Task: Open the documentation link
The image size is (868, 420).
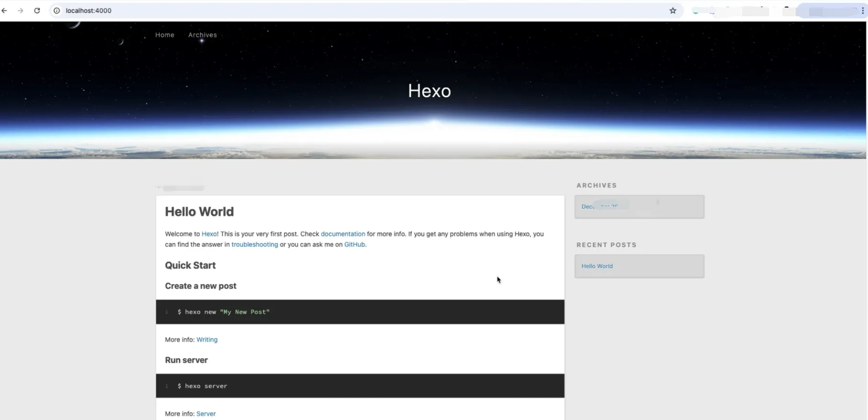Action: coord(343,234)
